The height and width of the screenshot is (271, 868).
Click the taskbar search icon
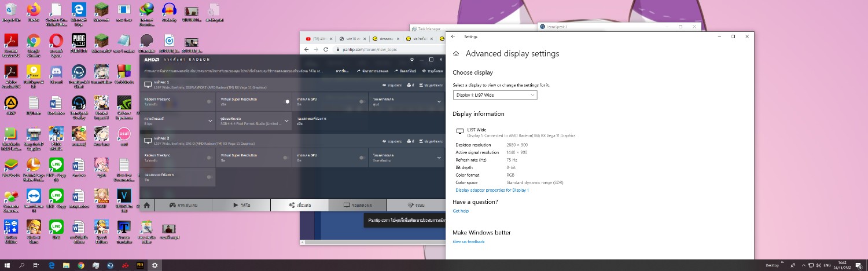[22, 265]
